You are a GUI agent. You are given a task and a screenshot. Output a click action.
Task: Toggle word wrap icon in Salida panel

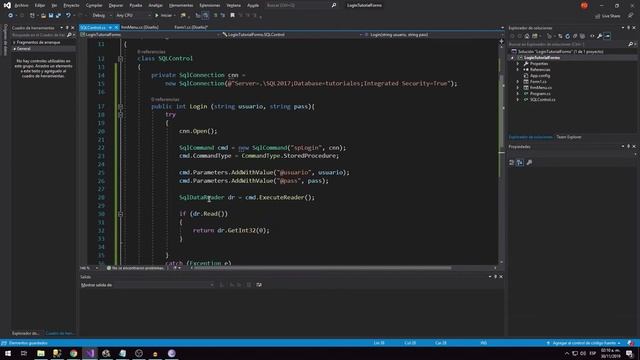click(259, 285)
